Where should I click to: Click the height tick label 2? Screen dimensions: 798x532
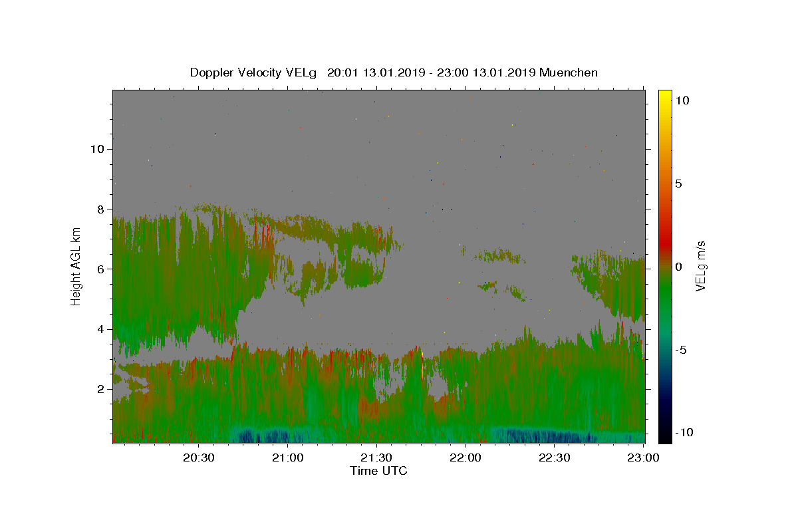102,389
